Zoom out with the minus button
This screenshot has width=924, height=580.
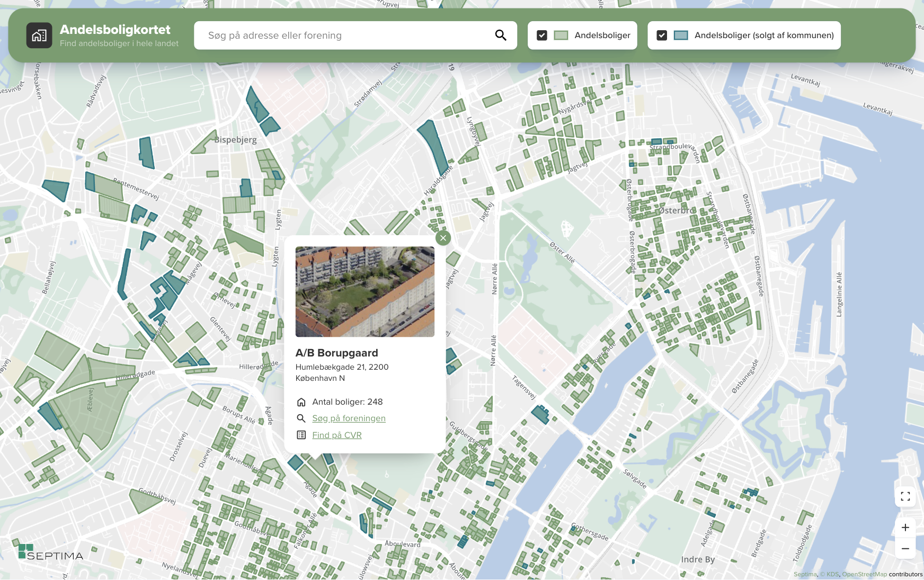tap(905, 549)
